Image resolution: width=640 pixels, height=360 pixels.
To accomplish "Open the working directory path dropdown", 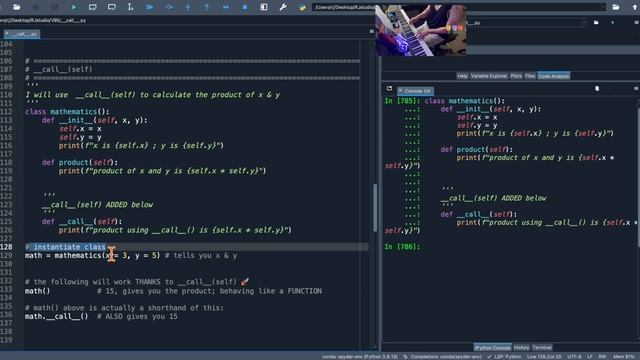I will point(603,7).
